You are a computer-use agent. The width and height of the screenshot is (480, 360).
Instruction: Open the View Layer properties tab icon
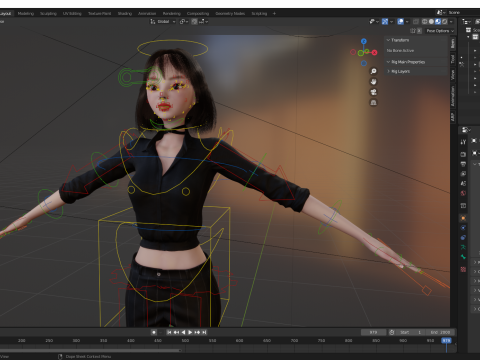pos(463,174)
